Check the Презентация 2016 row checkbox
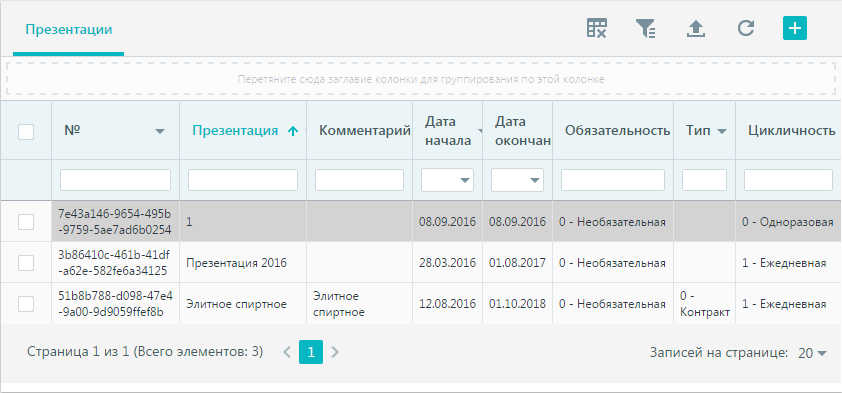The width and height of the screenshot is (842, 393). click(x=26, y=263)
